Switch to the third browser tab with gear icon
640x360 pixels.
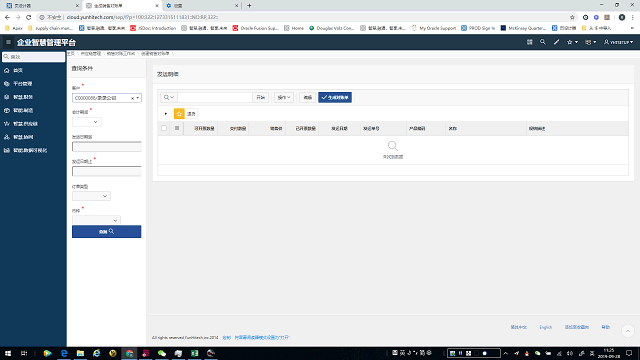202,6
